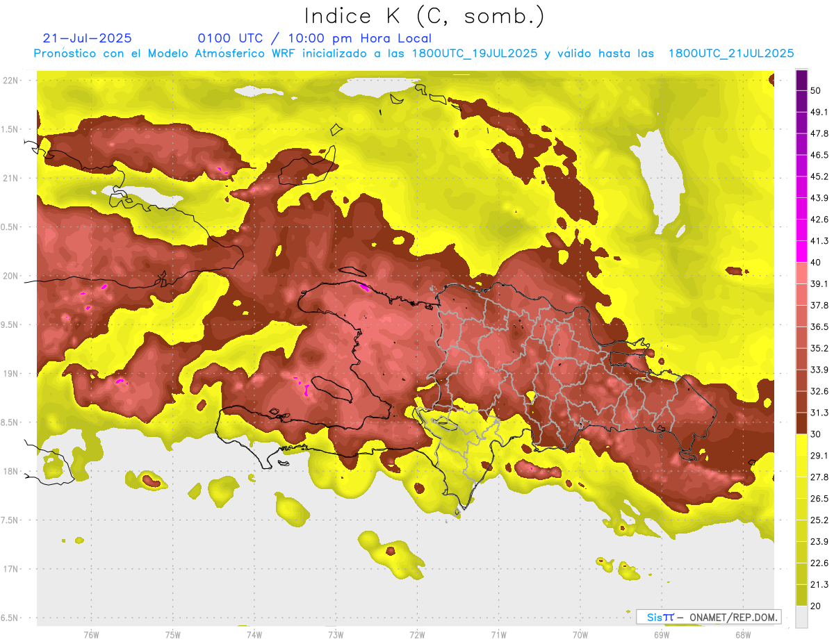
Task: Click the '68W' longitude label
Action: [x=743, y=635]
